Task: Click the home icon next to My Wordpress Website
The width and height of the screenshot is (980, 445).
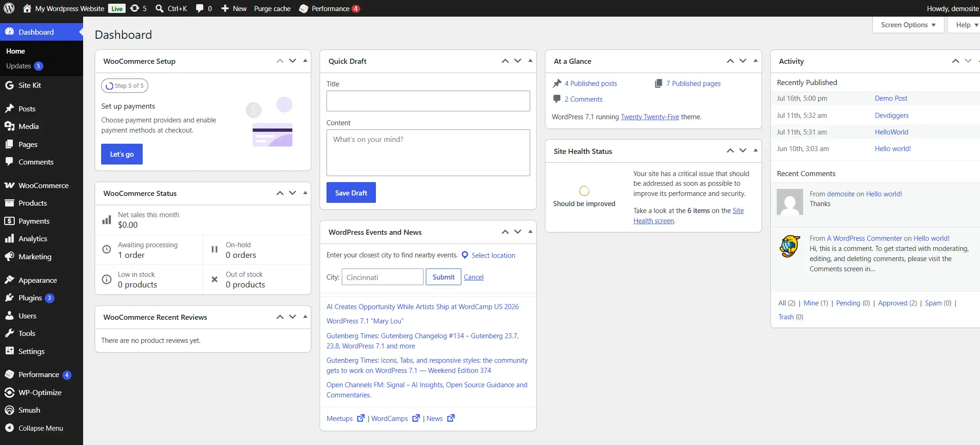Action: tap(27, 8)
